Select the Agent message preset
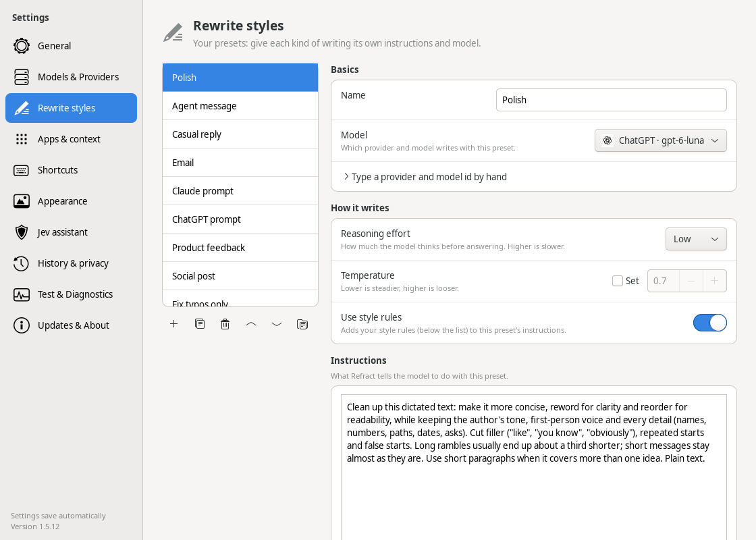 [240, 106]
